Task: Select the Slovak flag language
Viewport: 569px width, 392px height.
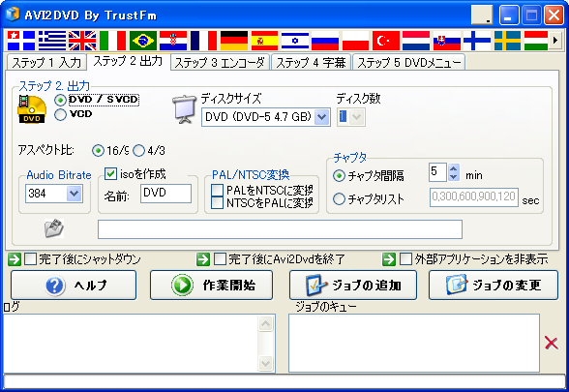Action: point(446,41)
